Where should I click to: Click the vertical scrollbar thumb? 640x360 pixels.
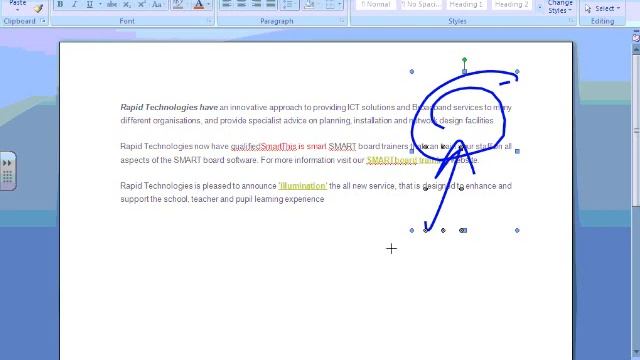pyautogui.click(x=636, y=131)
